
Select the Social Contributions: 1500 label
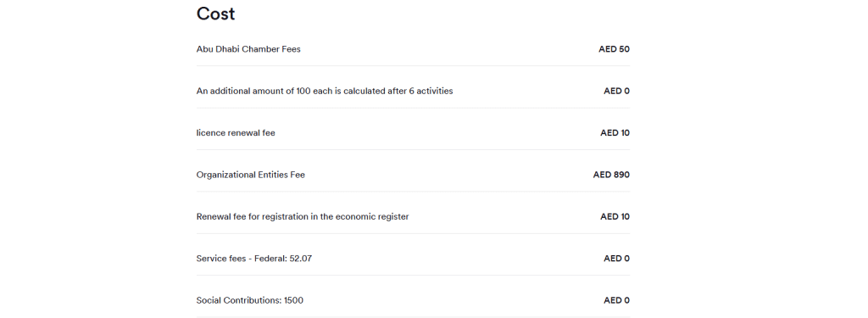click(250, 300)
